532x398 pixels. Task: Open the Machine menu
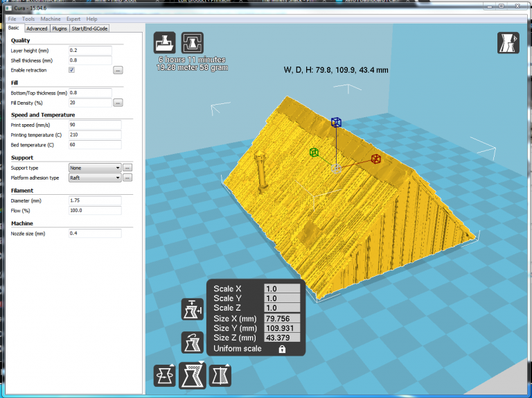51,19
